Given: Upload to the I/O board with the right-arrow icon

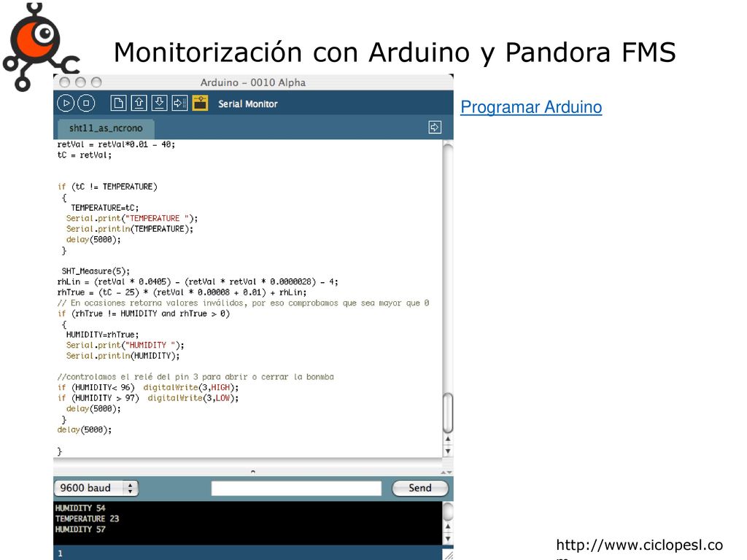Looking at the screenshot, I should coord(179,104).
